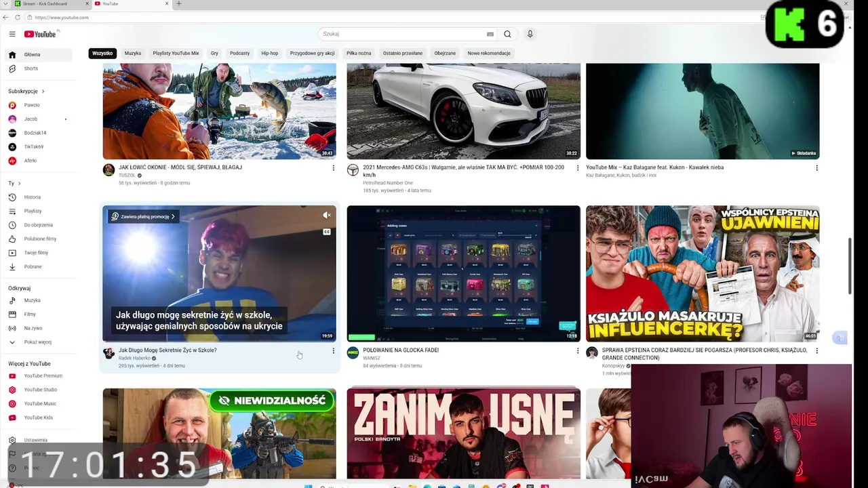Screen dimensions: 868x488
Task: Select the Piłka nożna filter chip
Action: (x=359, y=53)
